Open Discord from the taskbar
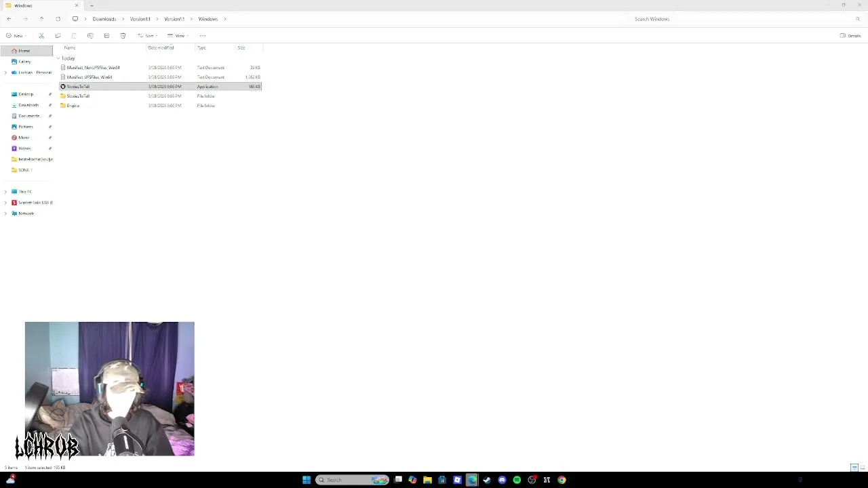Viewport: 868px width, 488px height. (x=502, y=480)
